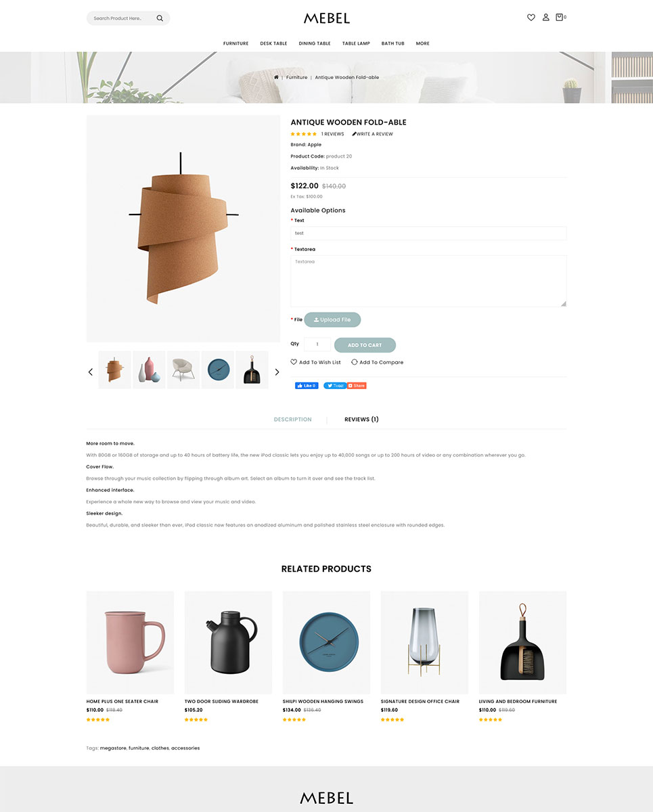Click the Write a Review pencil link

pos(372,134)
